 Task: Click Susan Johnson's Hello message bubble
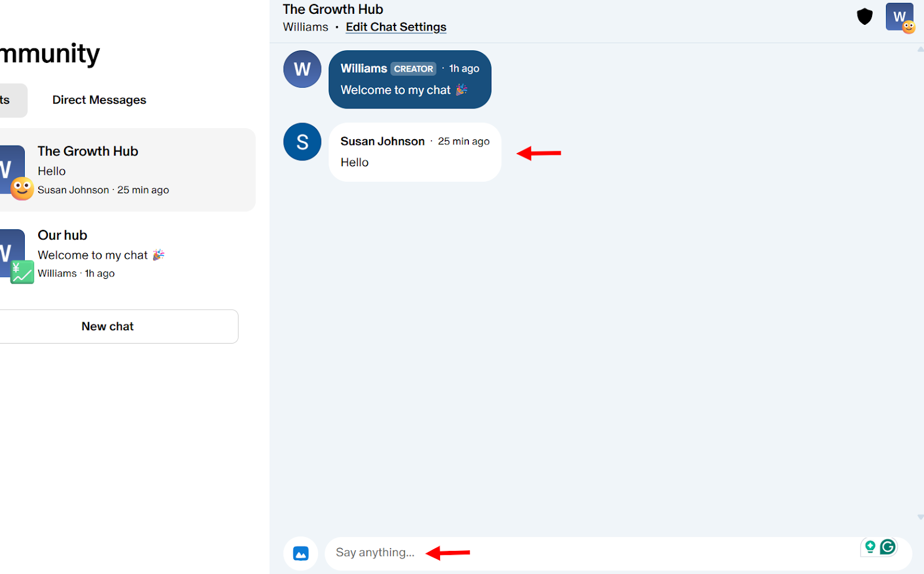click(415, 152)
